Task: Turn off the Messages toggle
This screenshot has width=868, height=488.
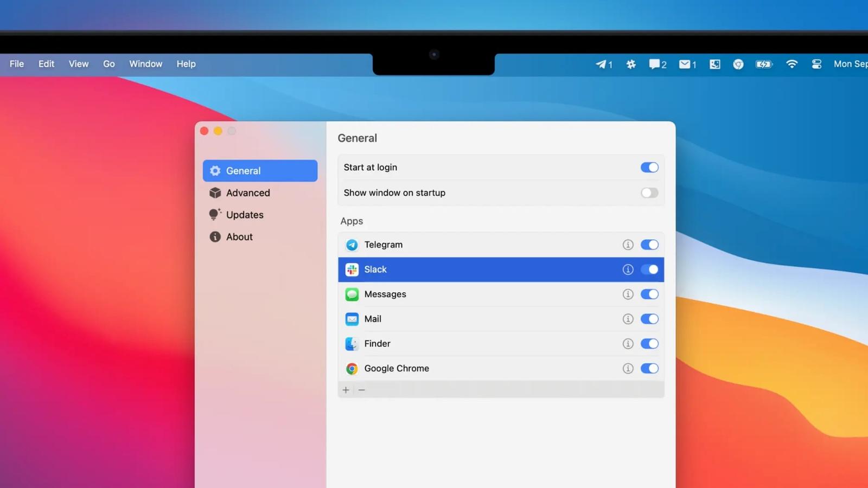Action: click(x=649, y=294)
